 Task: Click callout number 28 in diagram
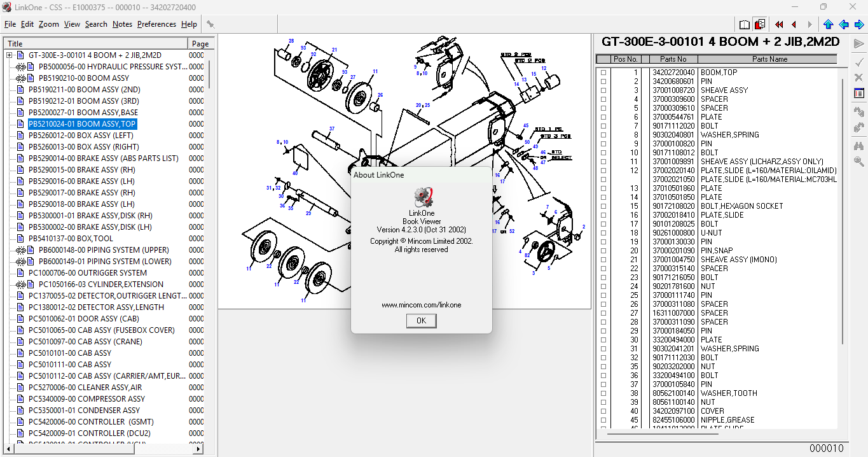pyautogui.click(x=291, y=41)
